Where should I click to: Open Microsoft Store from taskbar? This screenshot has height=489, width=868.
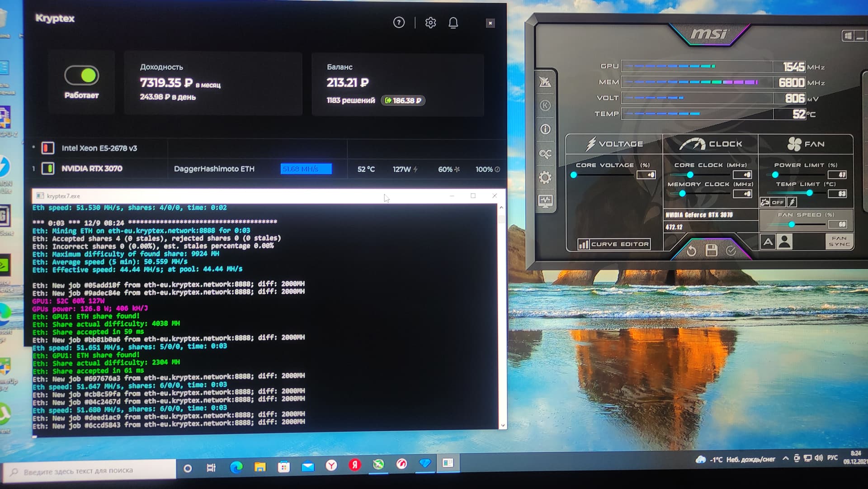pos(284,466)
